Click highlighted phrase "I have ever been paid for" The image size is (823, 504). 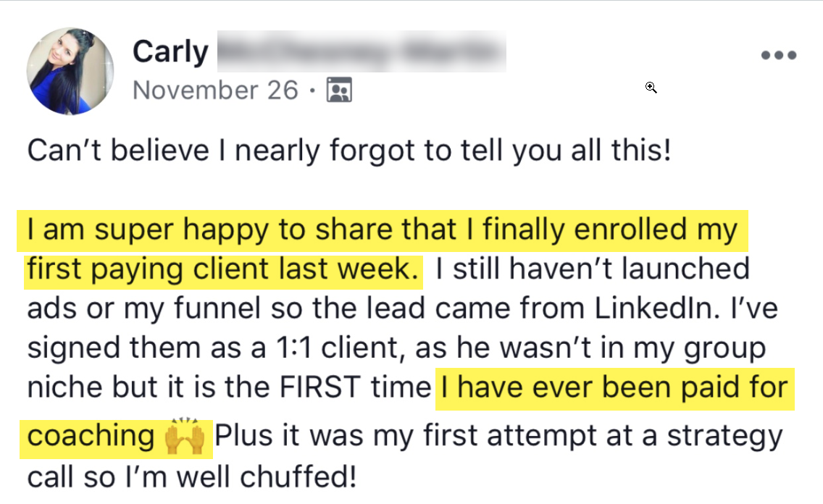[x=613, y=388]
